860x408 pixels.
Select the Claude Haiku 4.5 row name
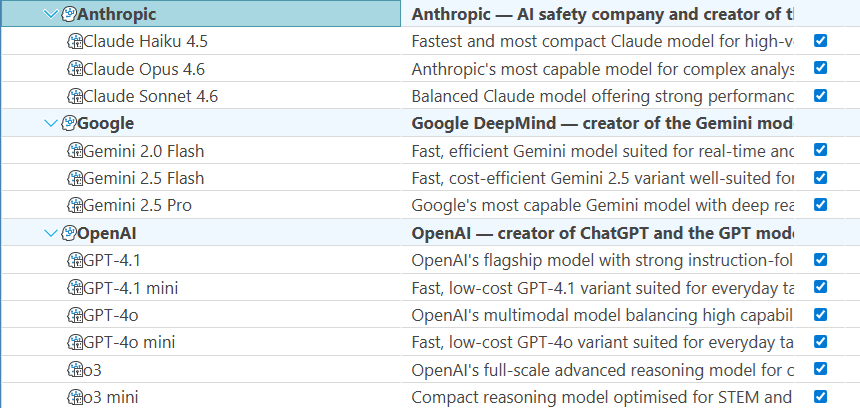145,41
